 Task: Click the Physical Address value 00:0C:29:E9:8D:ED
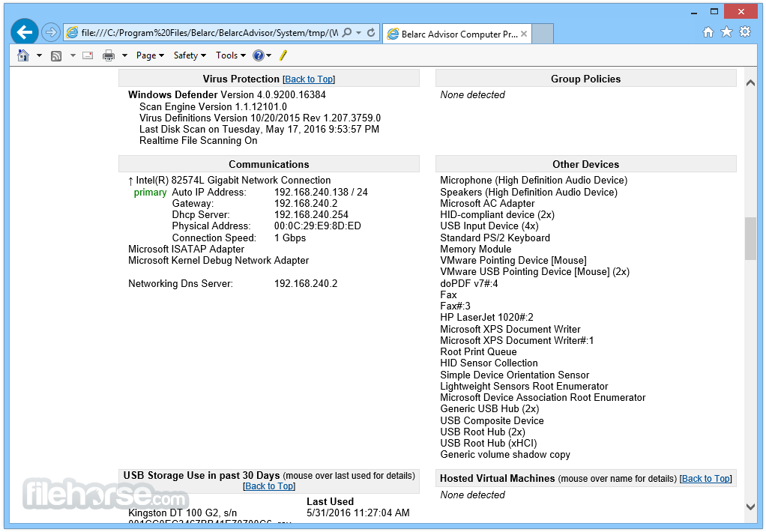click(318, 226)
